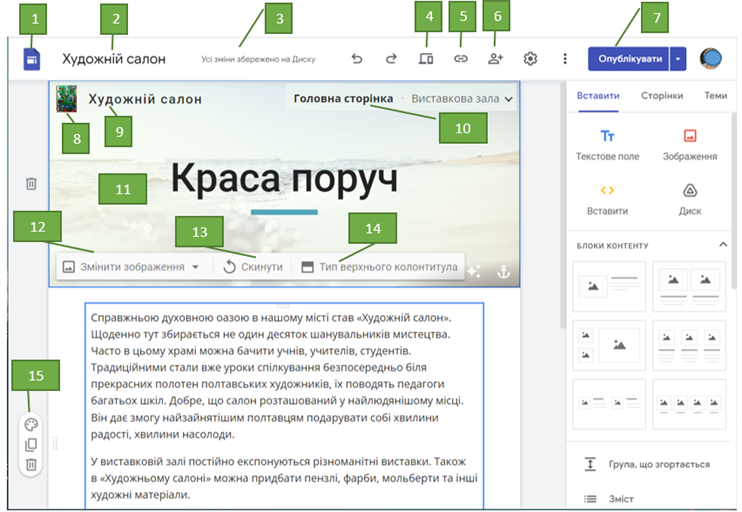Click the redo arrow in toolbar
742x512 pixels.
[x=391, y=59]
